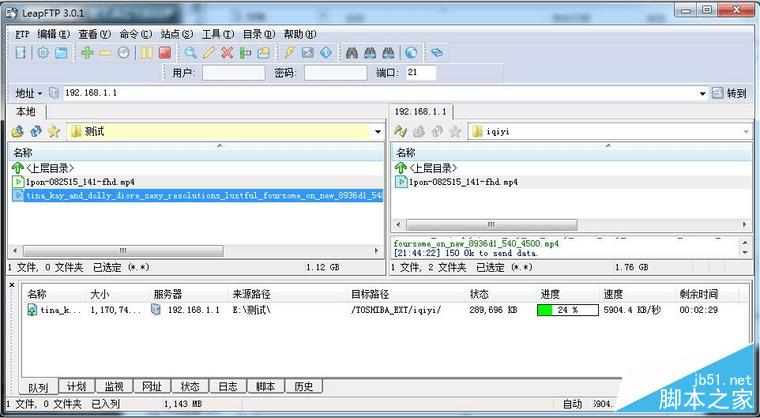The image size is (760, 418).
Task: Expand the local 测试 path dropdown
Action: coord(378,131)
